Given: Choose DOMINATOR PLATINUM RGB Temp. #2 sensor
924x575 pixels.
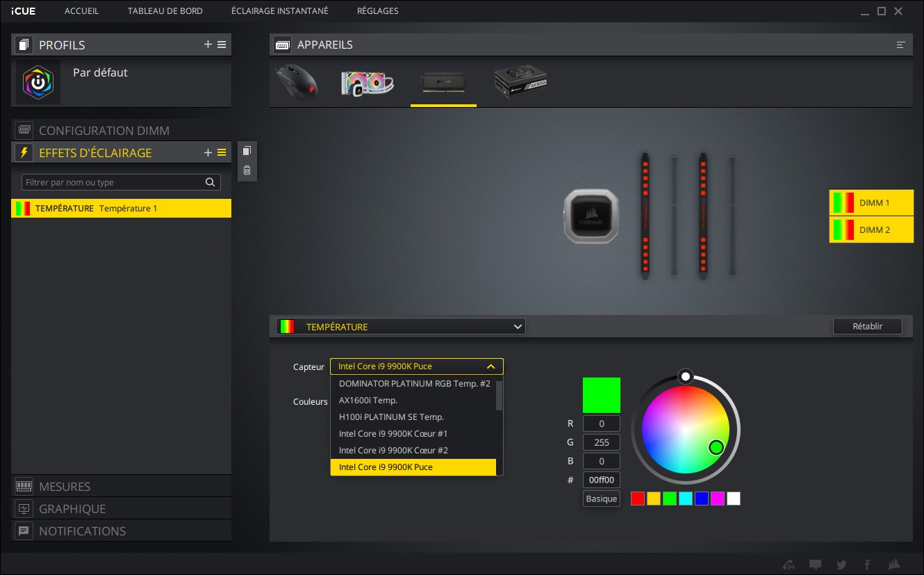Looking at the screenshot, I should tap(413, 384).
